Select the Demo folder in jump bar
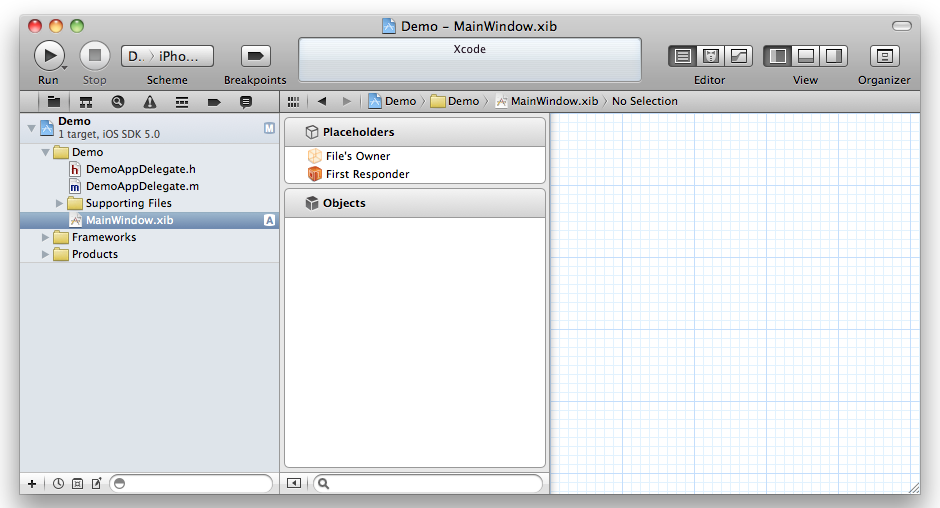Screen dimensions: 940x508 click(x=455, y=101)
